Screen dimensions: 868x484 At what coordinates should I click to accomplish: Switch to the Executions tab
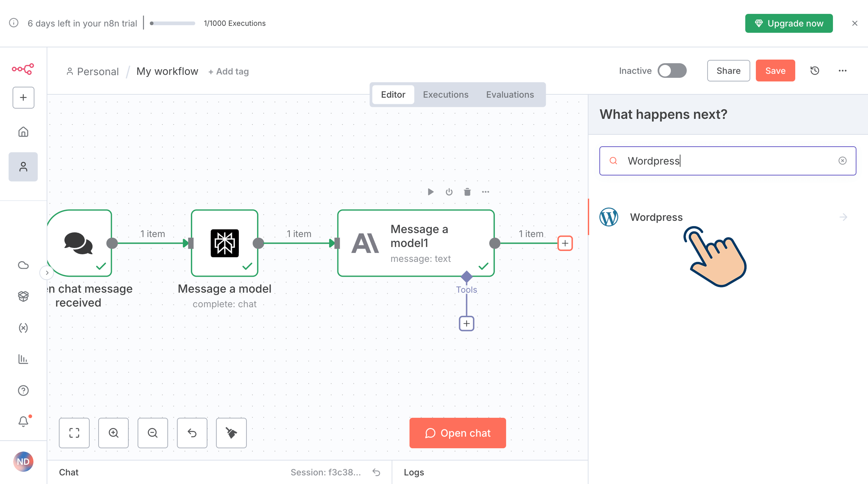(446, 94)
